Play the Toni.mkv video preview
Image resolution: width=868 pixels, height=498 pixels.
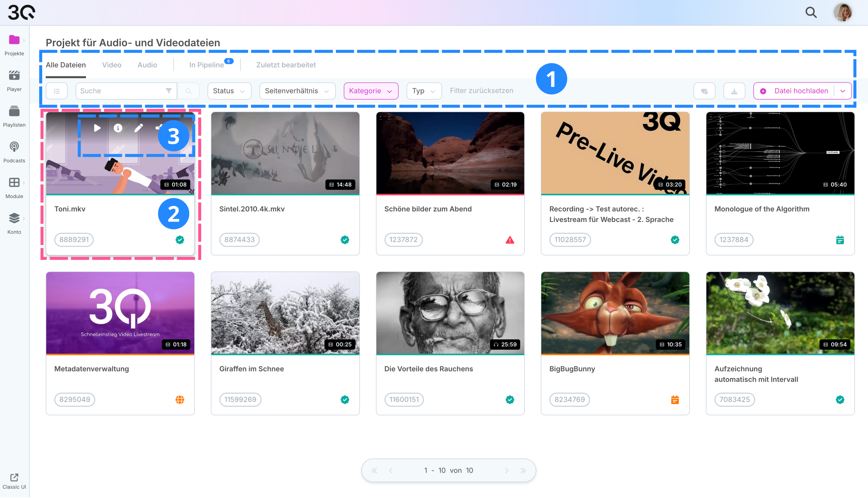[x=97, y=128]
